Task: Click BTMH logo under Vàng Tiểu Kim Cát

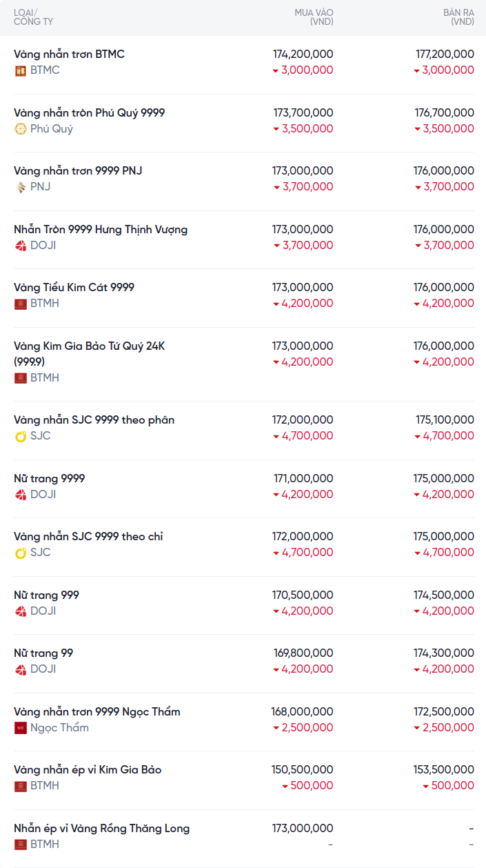Action: 21,304
